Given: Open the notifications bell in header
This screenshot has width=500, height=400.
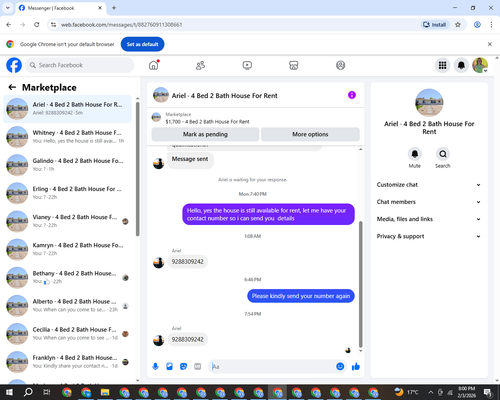Looking at the screenshot, I should click(461, 65).
